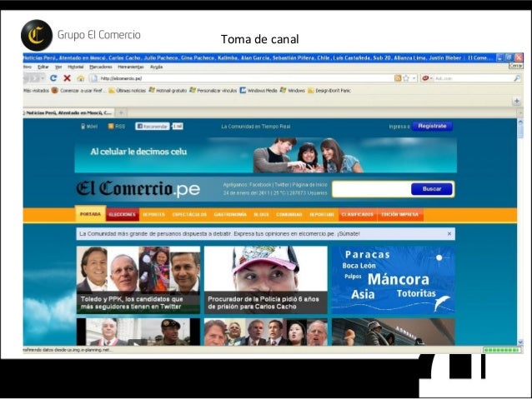532x399 pixels.
Task: Select the REPORTUR nav tab
Action: point(322,215)
